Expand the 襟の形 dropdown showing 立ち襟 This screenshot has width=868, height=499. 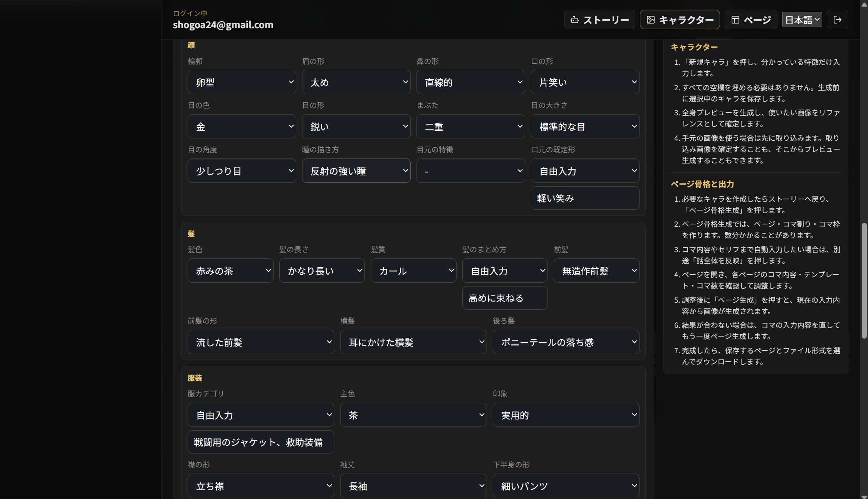click(x=261, y=486)
